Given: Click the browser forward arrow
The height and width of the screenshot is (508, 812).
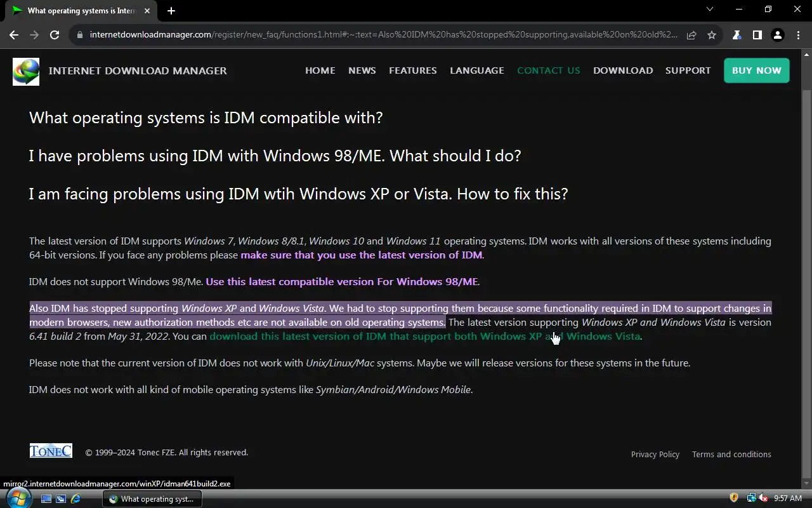Looking at the screenshot, I should pos(34,35).
